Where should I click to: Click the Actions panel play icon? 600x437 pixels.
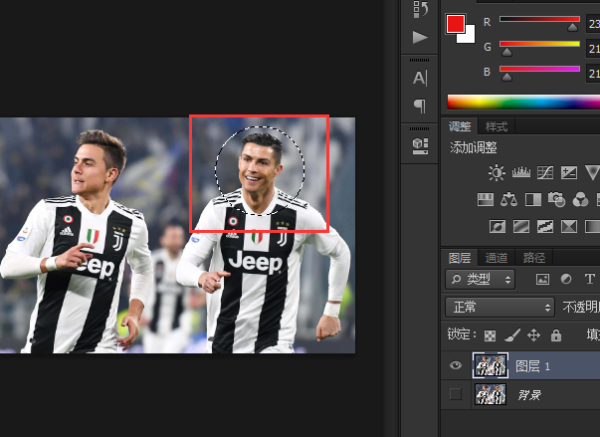pos(420,37)
